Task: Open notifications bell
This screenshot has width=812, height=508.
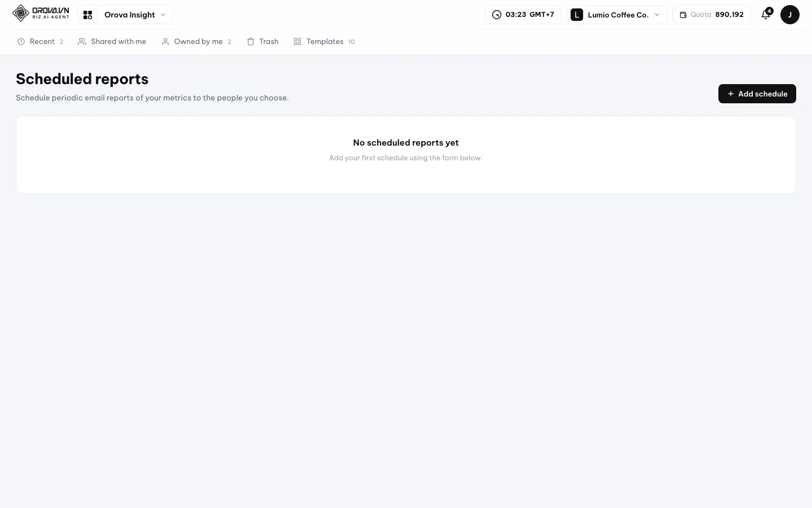Action: click(x=766, y=15)
